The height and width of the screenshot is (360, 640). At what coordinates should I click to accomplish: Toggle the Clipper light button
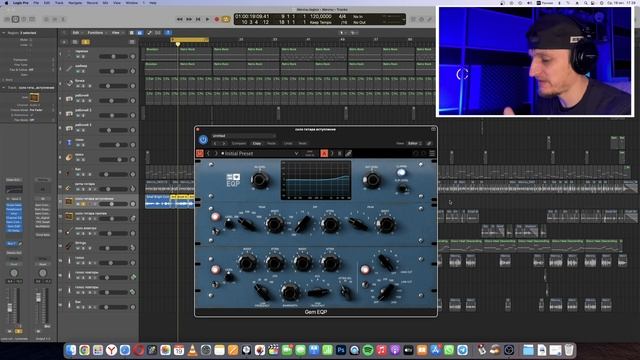[x=402, y=173]
